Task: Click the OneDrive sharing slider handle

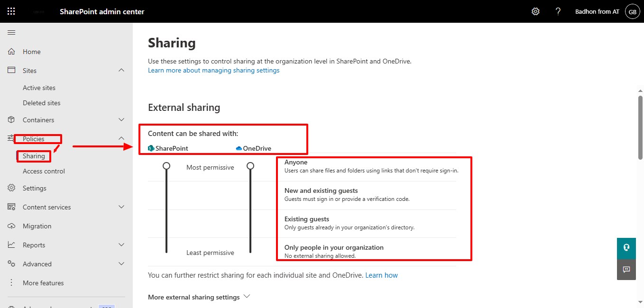Action: pos(250,166)
